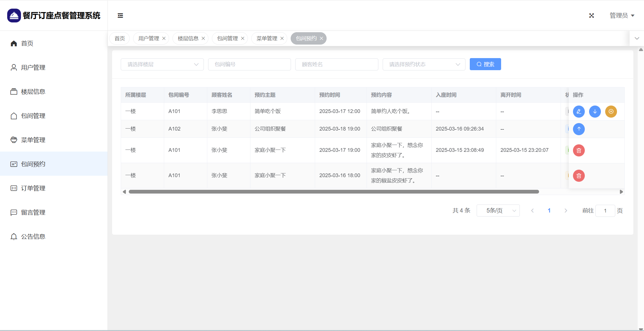Click the 搜索 button
Image resolution: width=644 pixels, height=331 pixels.
(x=485, y=64)
